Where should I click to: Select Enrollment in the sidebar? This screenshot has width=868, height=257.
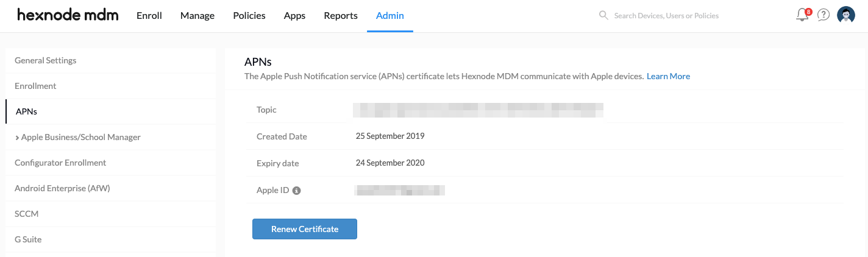click(110, 86)
